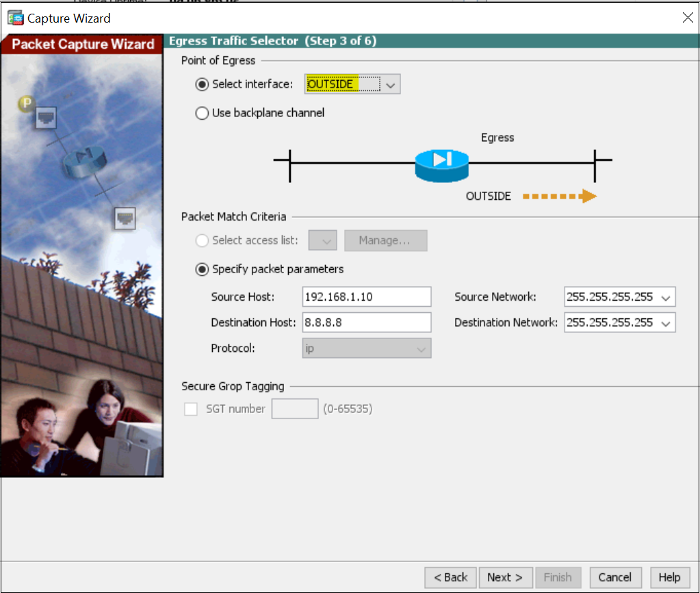
Task: Go back with the < Back button
Action: [450, 577]
